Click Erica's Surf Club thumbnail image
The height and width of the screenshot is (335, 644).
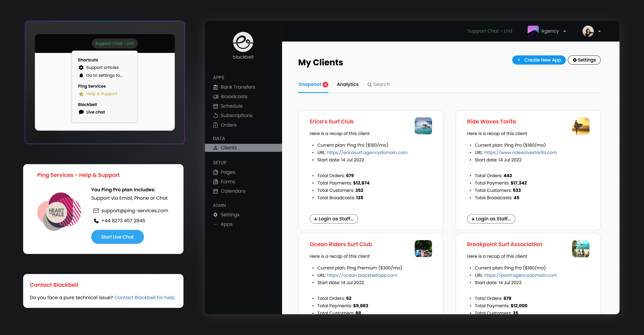coord(423,126)
